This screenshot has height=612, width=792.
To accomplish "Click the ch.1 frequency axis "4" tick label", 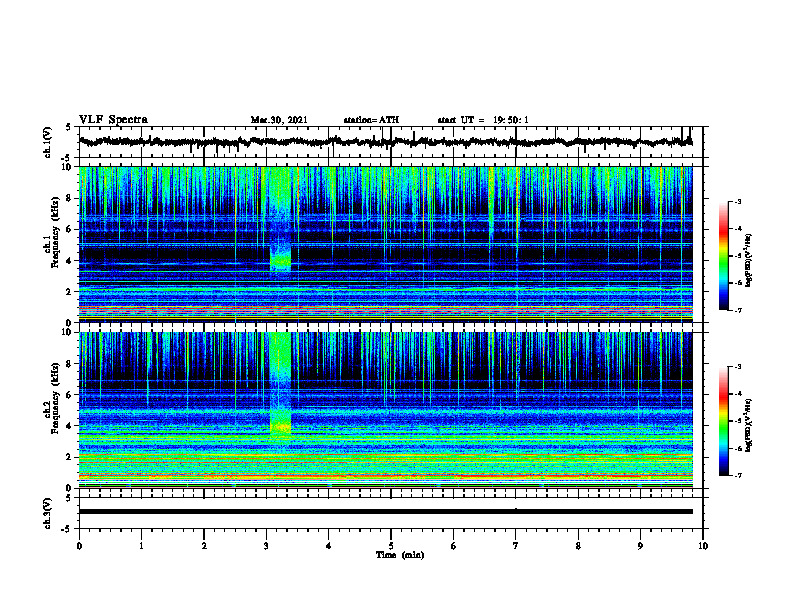I will (x=70, y=261).
